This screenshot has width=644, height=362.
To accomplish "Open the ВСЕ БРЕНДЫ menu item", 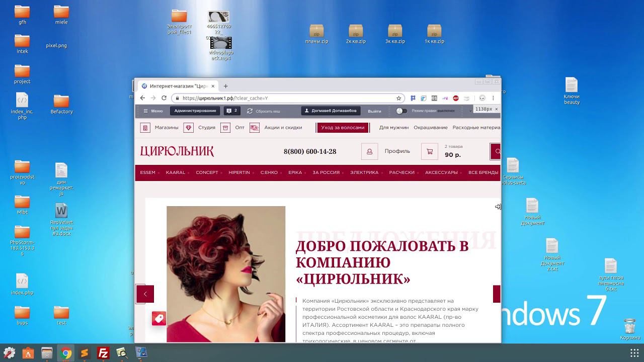I will [483, 172].
